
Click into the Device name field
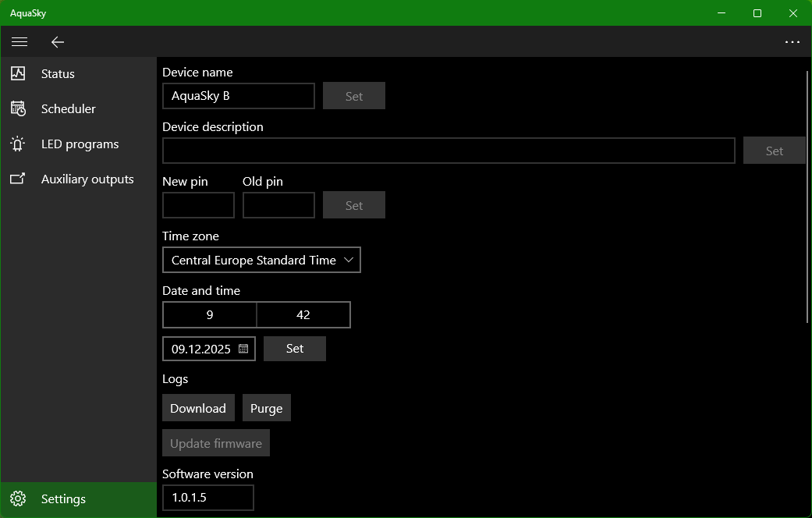tap(238, 96)
